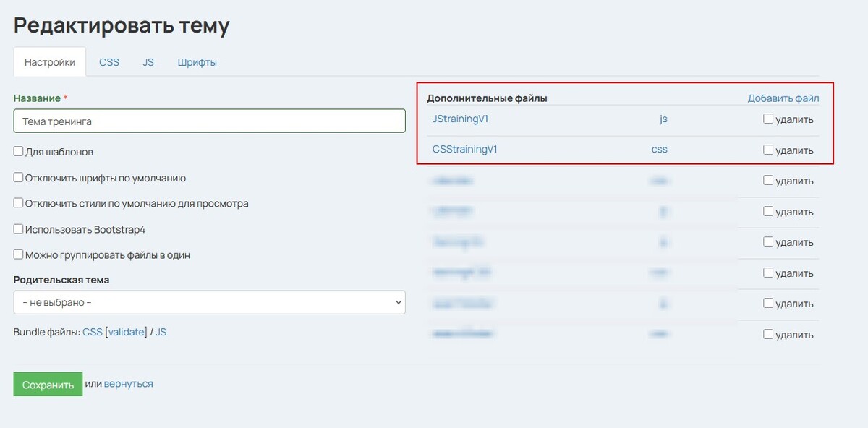Open the Шрифты tab
Image resolution: width=868 pixels, height=428 pixels.
coord(197,62)
